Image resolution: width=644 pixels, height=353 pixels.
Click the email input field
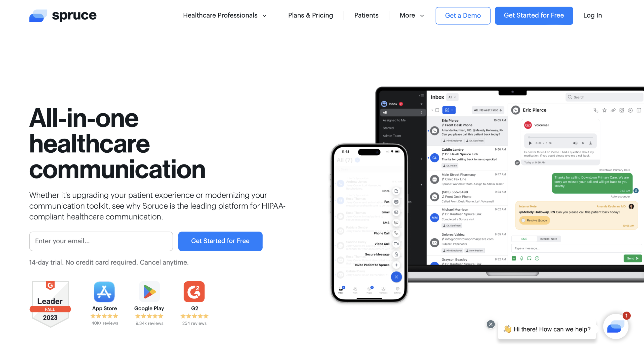tap(100, 241)
